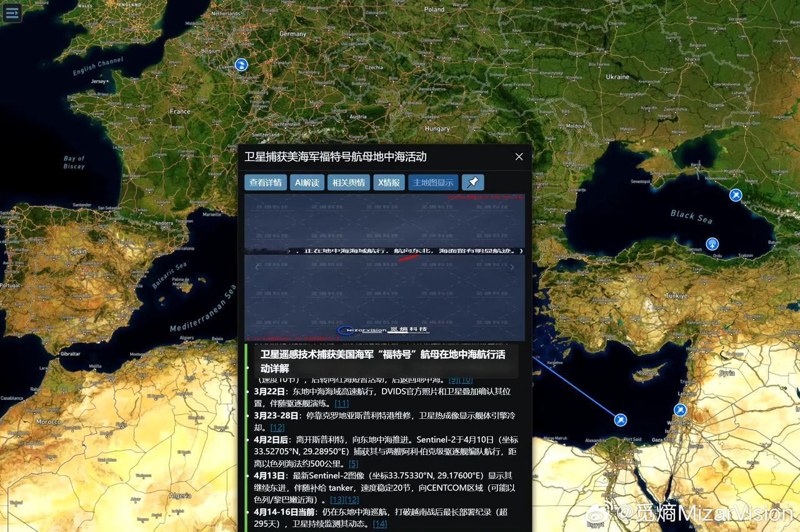Toggle 主地图显示 main map display
This screenshot has width=800, height=532.
433,182
